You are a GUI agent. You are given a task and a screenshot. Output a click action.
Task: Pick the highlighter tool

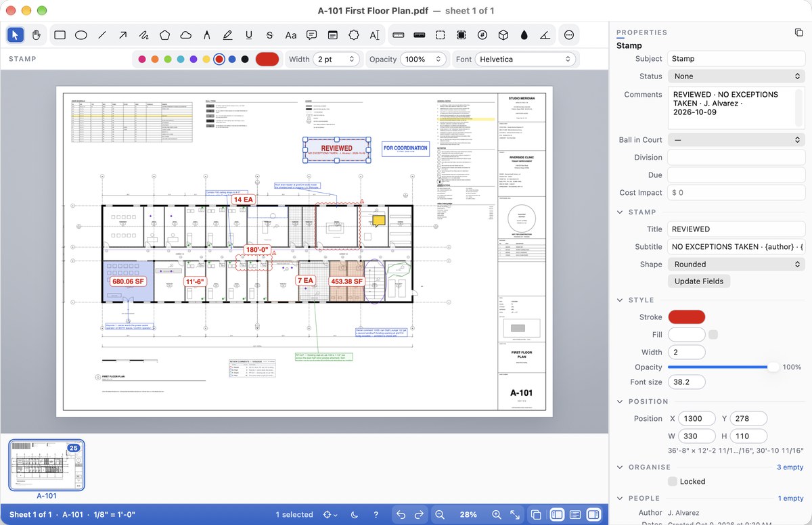(x=227, y=35)
